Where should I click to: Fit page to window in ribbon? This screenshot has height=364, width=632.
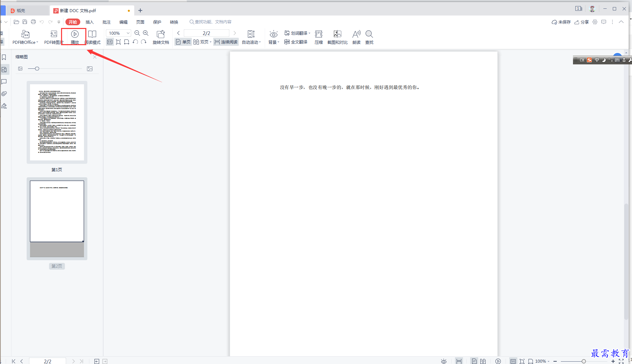click(118, 42)
